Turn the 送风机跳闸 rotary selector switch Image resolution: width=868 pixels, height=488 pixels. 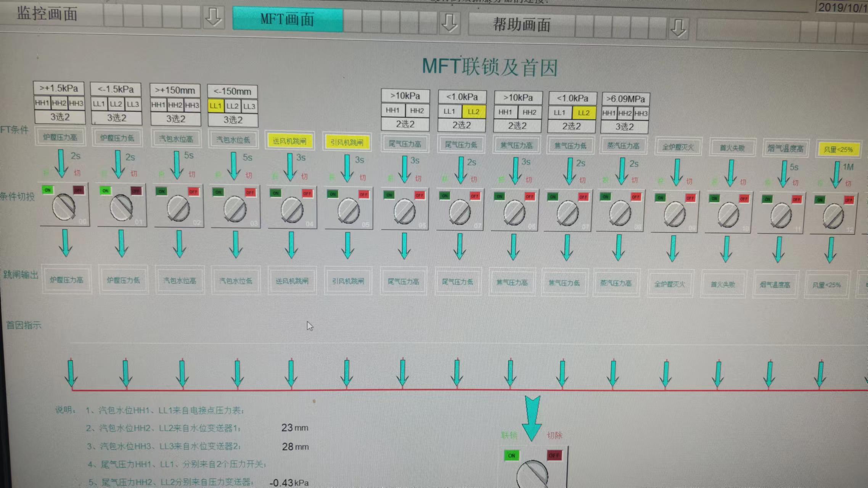pos(292,210)
